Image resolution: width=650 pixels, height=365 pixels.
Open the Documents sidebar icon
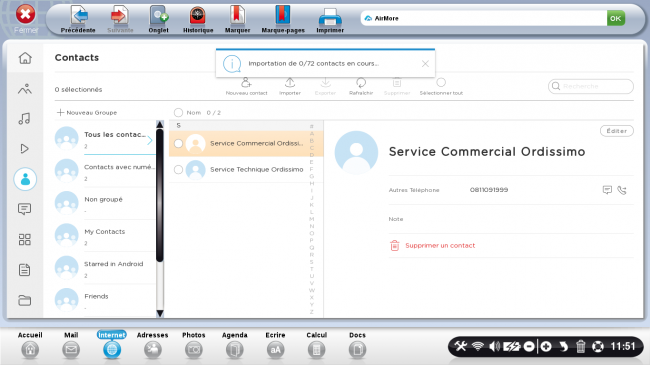24,270
